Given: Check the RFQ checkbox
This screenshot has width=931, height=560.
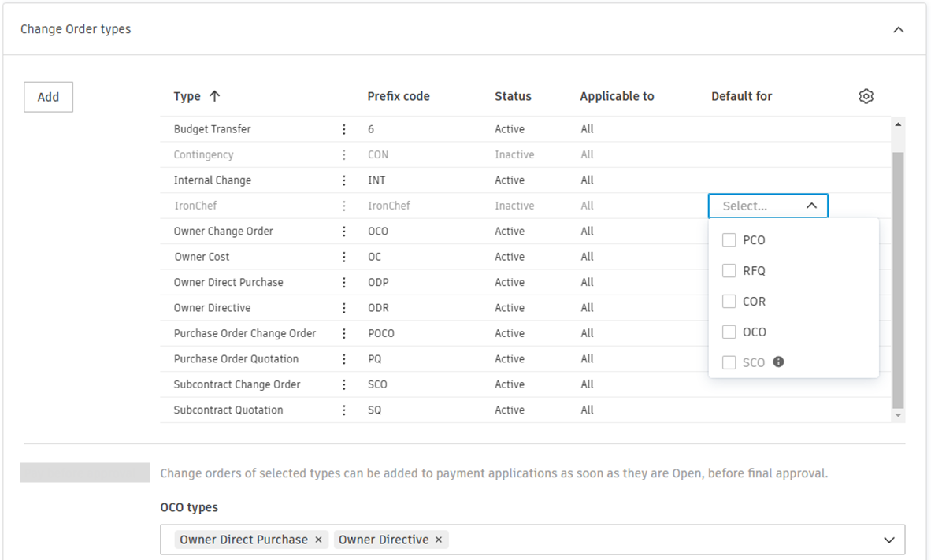Looking at the screenshot, I should [729, 271].
